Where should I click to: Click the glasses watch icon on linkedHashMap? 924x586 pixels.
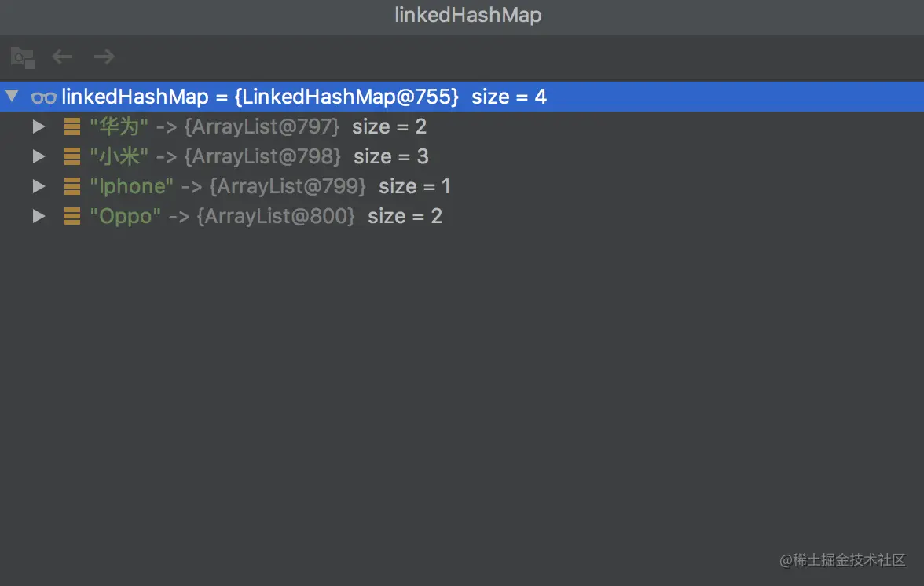click(x=44, y=97)
